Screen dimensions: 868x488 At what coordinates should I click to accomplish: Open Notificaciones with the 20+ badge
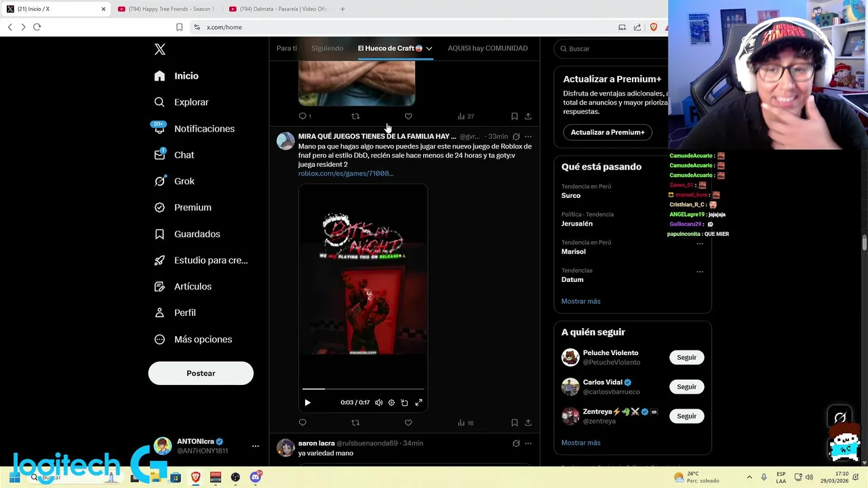194,129
